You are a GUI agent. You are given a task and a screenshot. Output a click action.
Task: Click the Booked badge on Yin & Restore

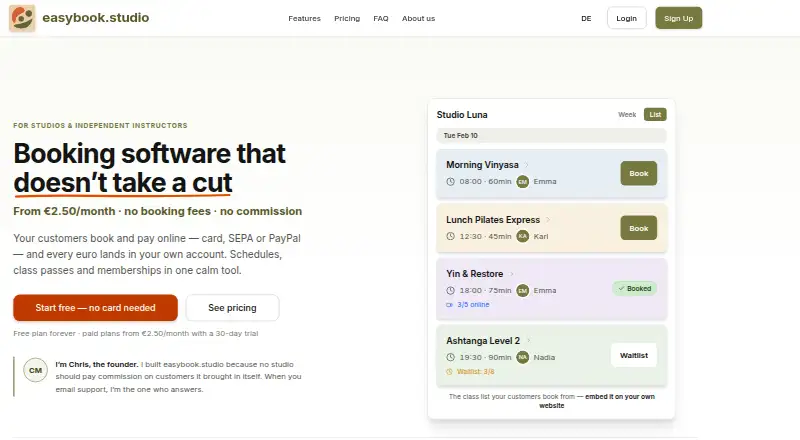click(635, 288)
